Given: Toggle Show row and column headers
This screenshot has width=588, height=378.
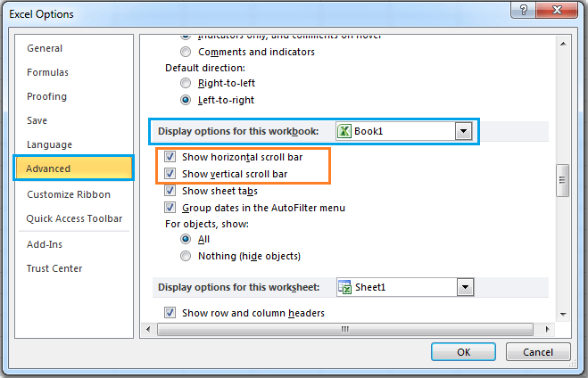Looking at the screenshot, I should 170,313.
